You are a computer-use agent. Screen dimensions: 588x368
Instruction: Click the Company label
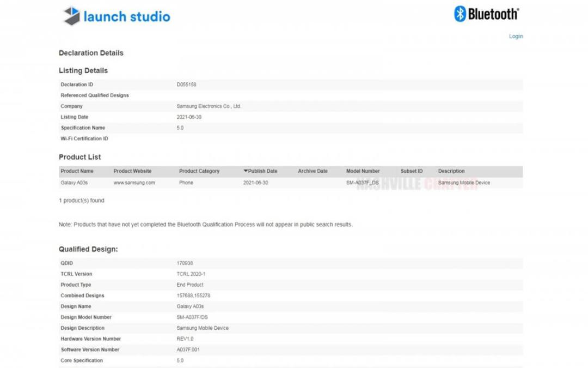point(71,106)
